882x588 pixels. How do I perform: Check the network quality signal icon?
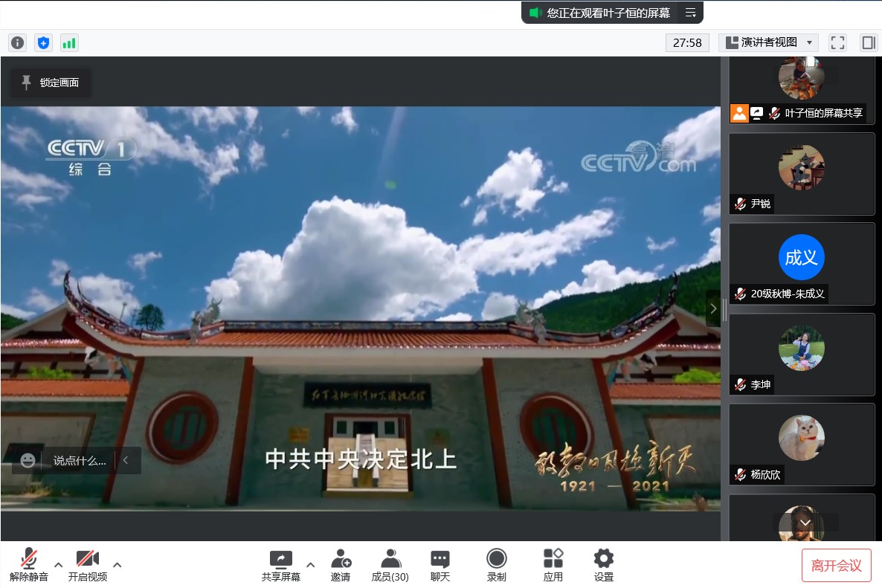pyautogui.click(x=69, y=42)
